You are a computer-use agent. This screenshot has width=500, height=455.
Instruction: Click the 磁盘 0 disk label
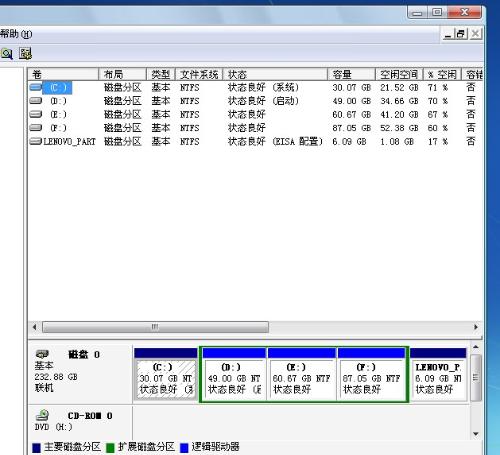(x=84, y=354)
